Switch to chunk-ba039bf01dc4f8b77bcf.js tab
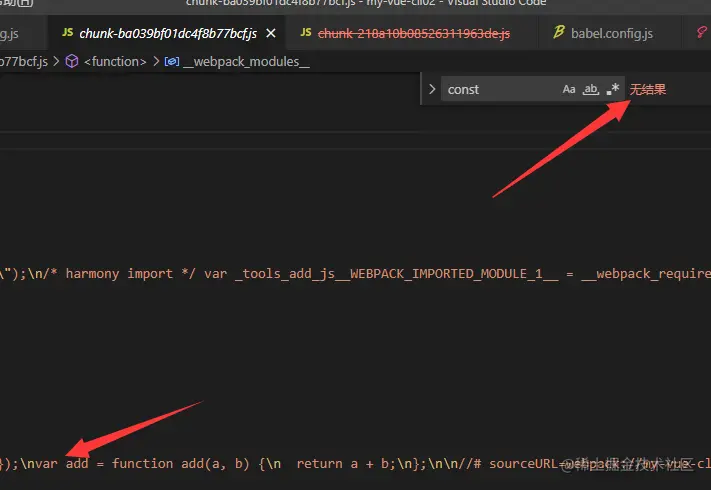Image resolution: width=711 pixels, height=490 pixels. 168,33
